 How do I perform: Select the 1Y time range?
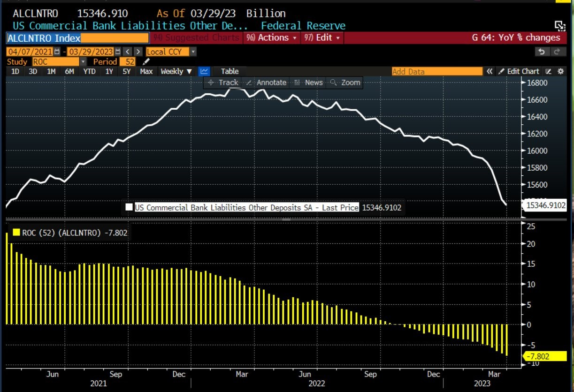tap(109, 71)
